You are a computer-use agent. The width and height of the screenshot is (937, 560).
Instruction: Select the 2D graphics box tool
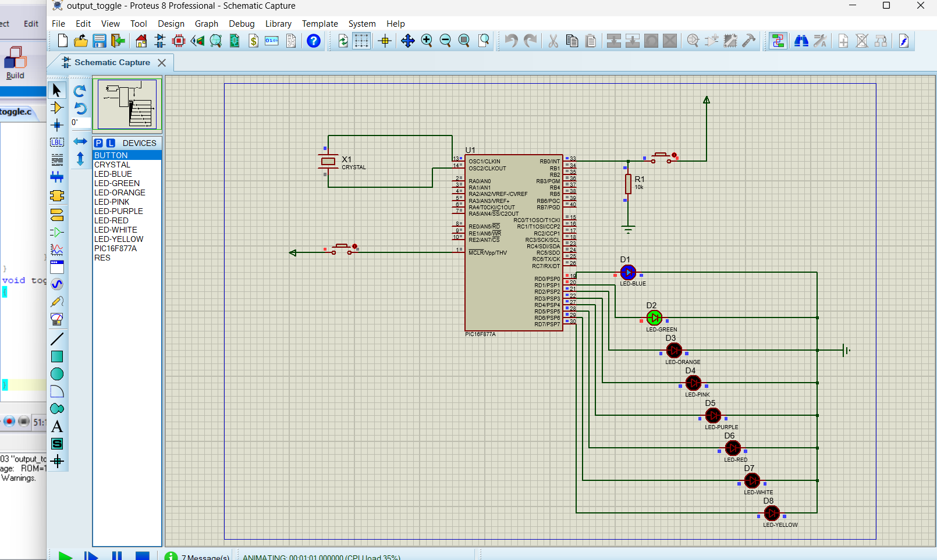tap(57, 356)
